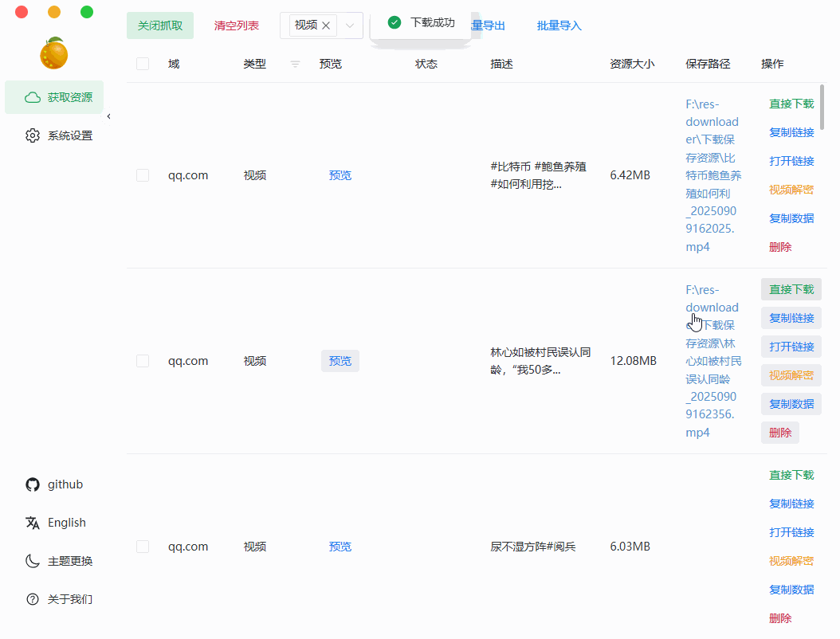Expand the video type filter dropdown arrow
This screenshot has height=639, width=840.
pyautogui.click(x=349, y=25)
